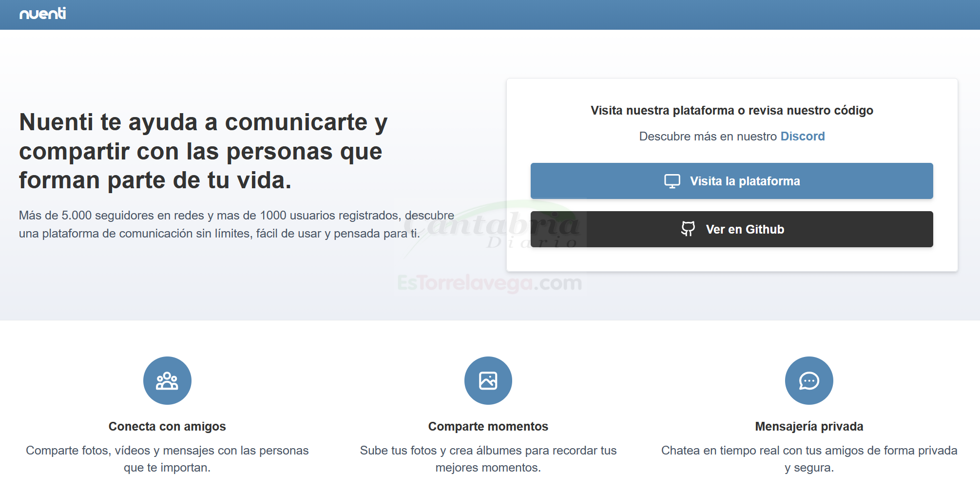This screenshot has height=494, width=980.
Task: Click the photo image circle icon
Action: pyautogui.click(x=488, y=380)
